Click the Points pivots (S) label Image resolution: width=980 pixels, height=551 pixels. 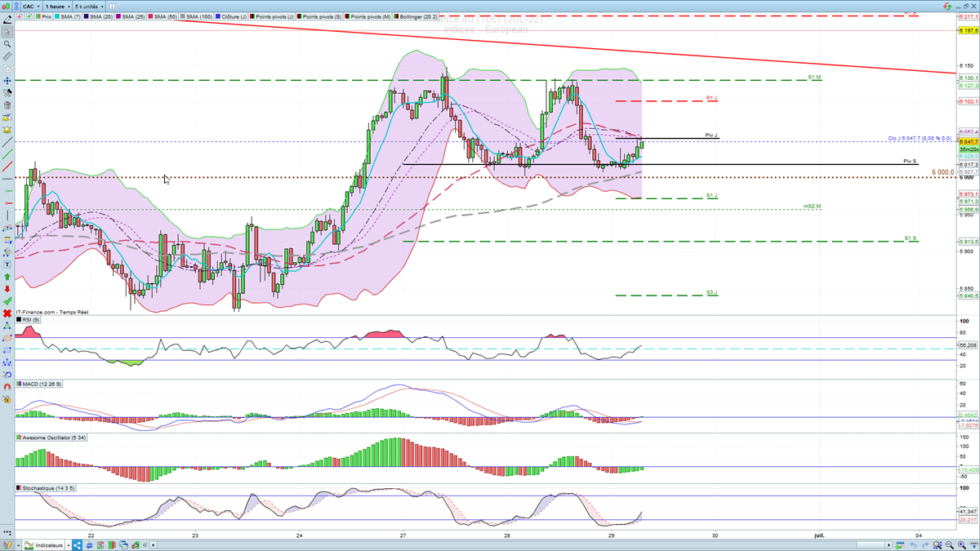pyautogui.click(x=319, y=16)
